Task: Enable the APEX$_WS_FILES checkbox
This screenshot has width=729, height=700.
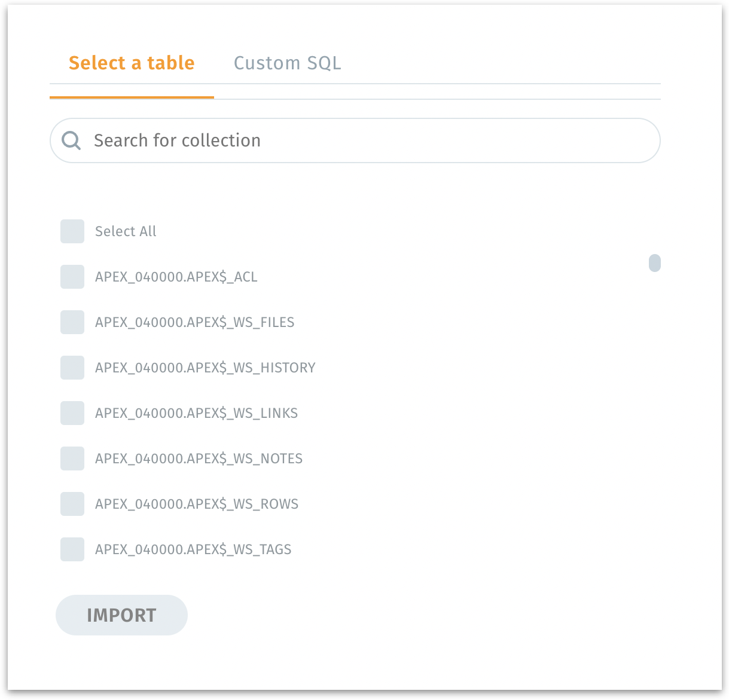Action: (x=72, y=322)
